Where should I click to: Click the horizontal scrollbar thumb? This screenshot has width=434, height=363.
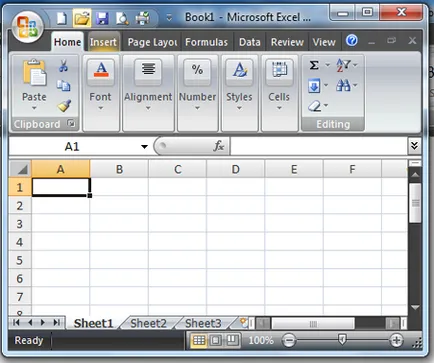(x=313, y=323)
